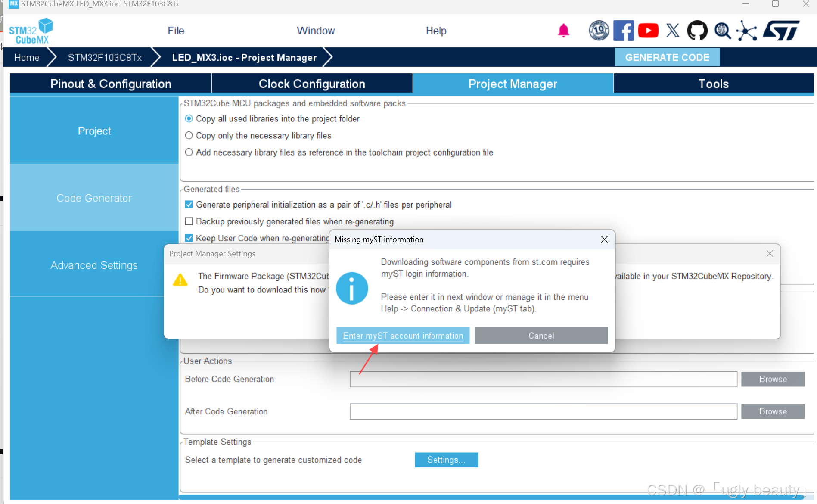
Task: Open the notifications bell icon
Action: coord(563,31)
